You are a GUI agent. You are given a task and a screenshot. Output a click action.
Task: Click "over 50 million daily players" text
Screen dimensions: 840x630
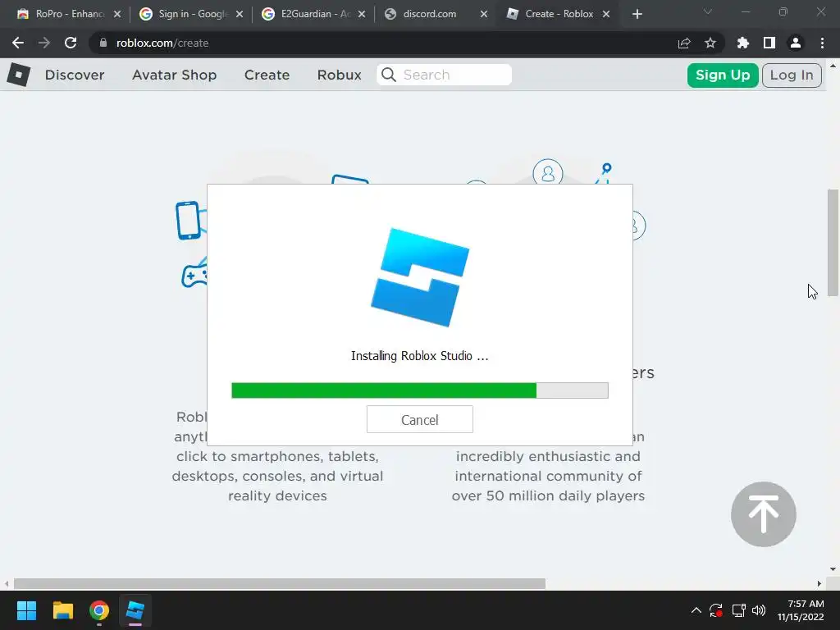tap(548, 495)
